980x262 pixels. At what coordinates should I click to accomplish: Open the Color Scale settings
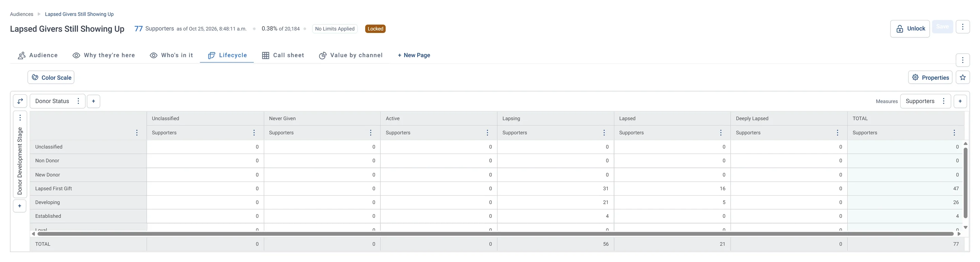pyautogui.click(x=51, y=78)
